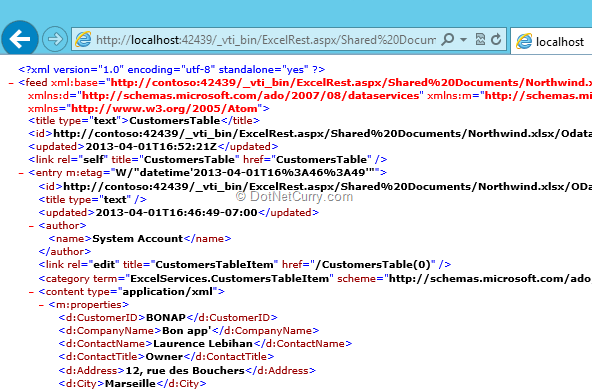
Task: Click the URL text in the address bar
Action: (266, 40)
